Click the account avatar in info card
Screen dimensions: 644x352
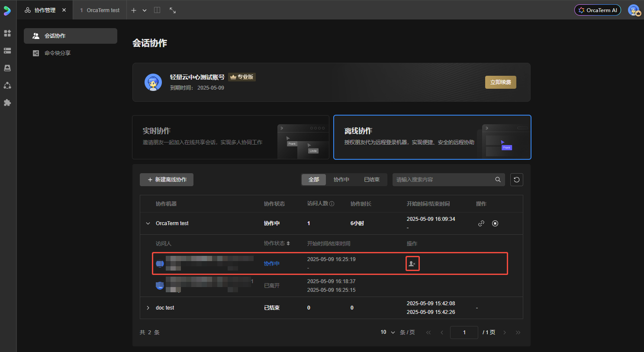pyautogui.click(x=153, y=82)
